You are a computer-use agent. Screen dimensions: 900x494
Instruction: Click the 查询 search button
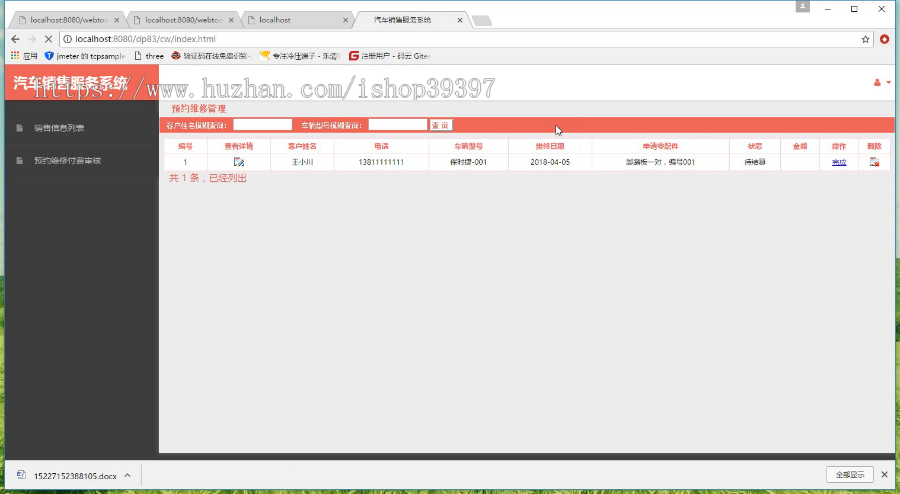pyautogui.click(x=441, y=125)
